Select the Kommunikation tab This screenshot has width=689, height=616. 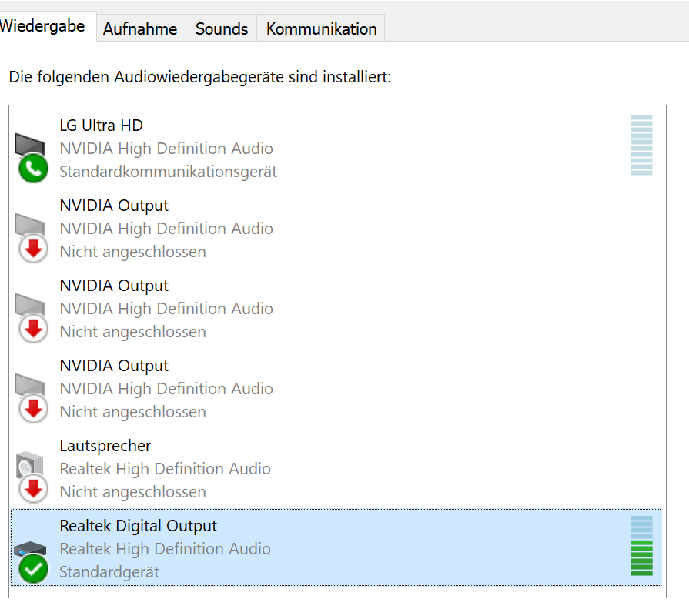point(321,28)
